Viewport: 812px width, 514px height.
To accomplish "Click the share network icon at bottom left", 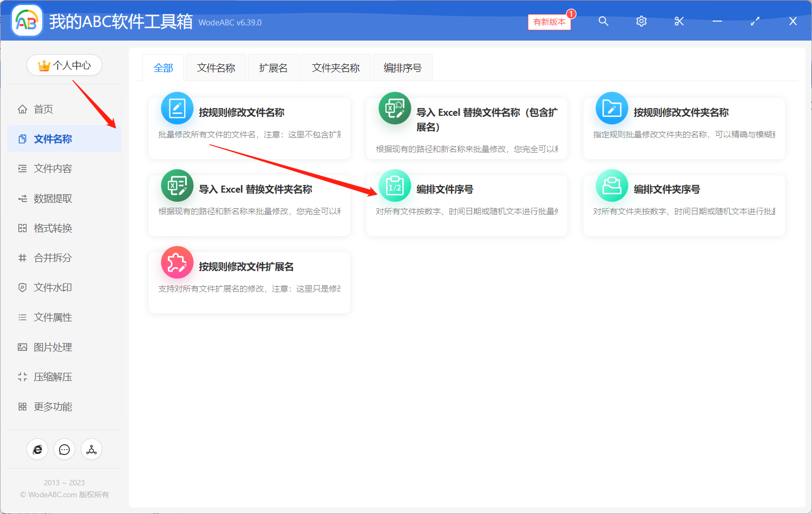I will pos(91,449).
